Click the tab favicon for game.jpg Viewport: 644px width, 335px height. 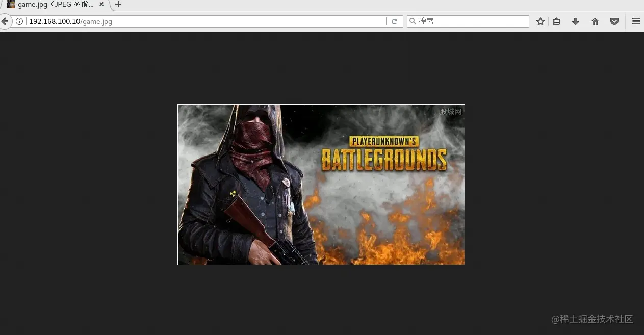point(11,4)
